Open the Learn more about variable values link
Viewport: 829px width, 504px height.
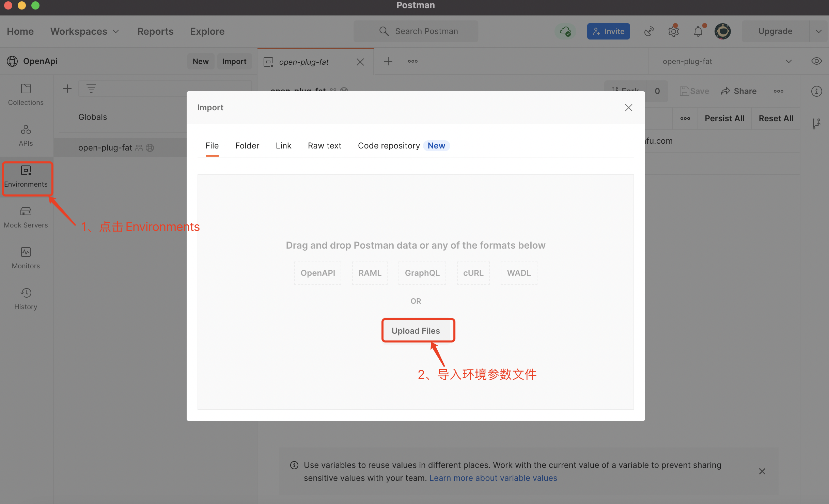coord(493,478)
